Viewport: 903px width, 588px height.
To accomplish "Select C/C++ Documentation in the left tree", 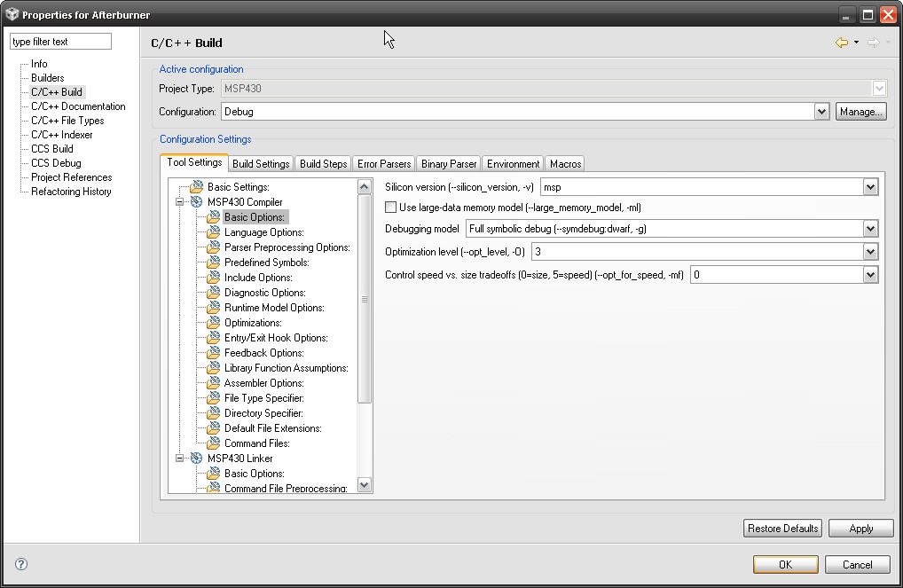I will tap(78, 106).
